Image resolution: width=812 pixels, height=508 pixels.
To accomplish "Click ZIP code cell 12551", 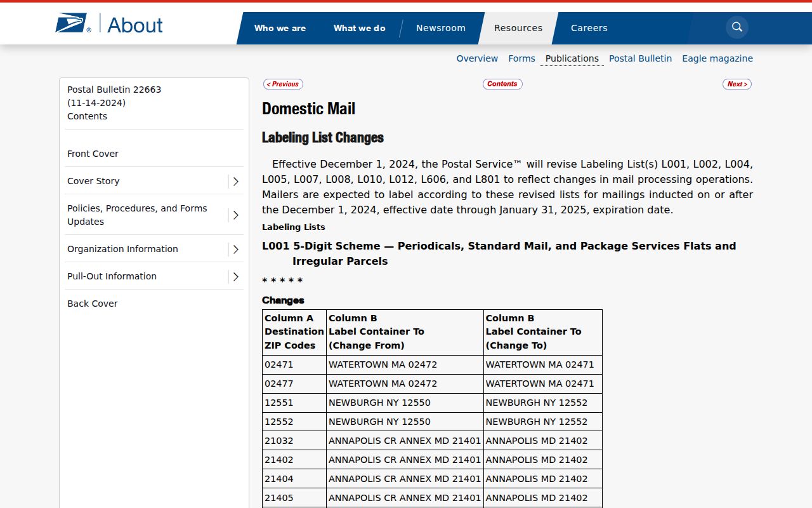I will click(x=294, y=403).
